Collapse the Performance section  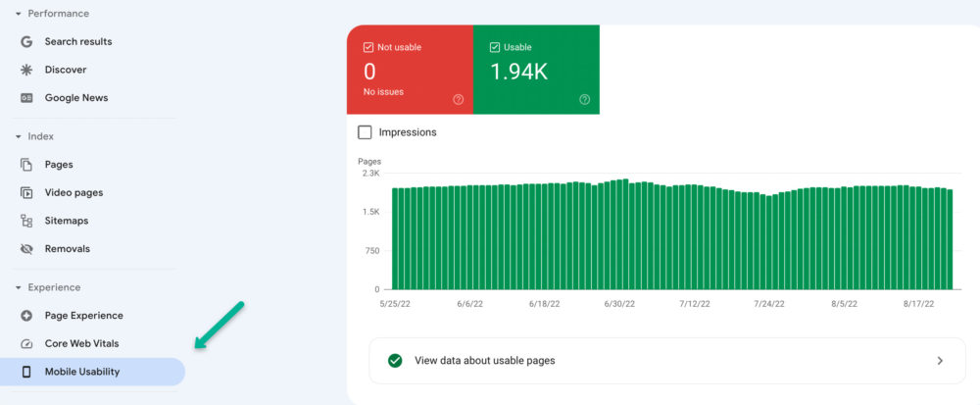coord(19,14)
